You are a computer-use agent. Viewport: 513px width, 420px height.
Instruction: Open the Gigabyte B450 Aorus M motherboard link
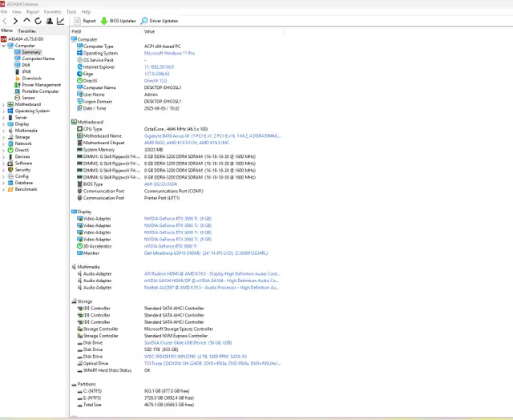click(x=212, y=135)
